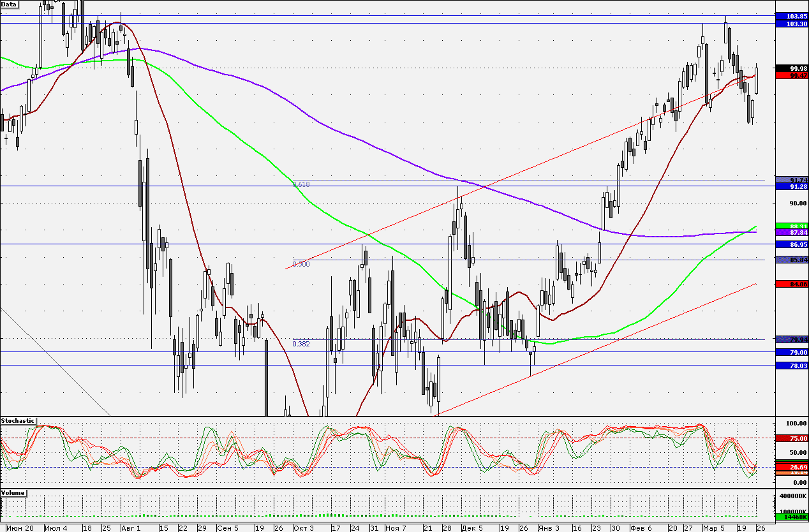
Task: Select the Фев 6 date on time axis
Action: click(x=640, y=528)
